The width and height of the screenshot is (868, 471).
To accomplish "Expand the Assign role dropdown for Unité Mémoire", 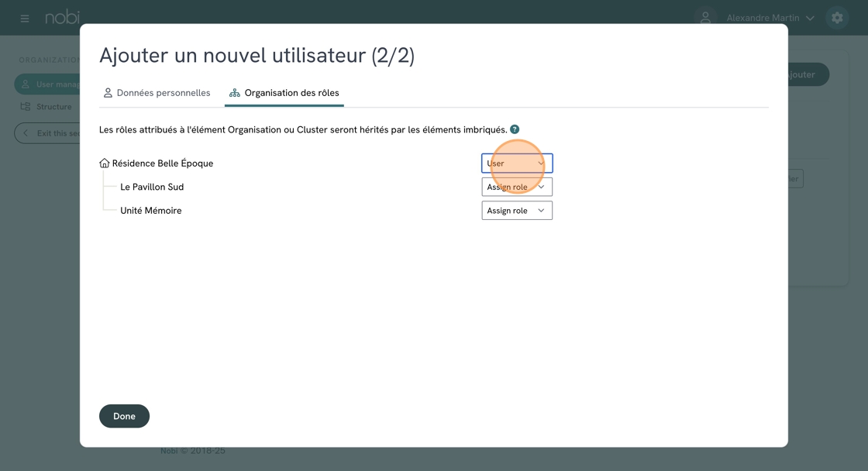I will (x=517, y=211).
